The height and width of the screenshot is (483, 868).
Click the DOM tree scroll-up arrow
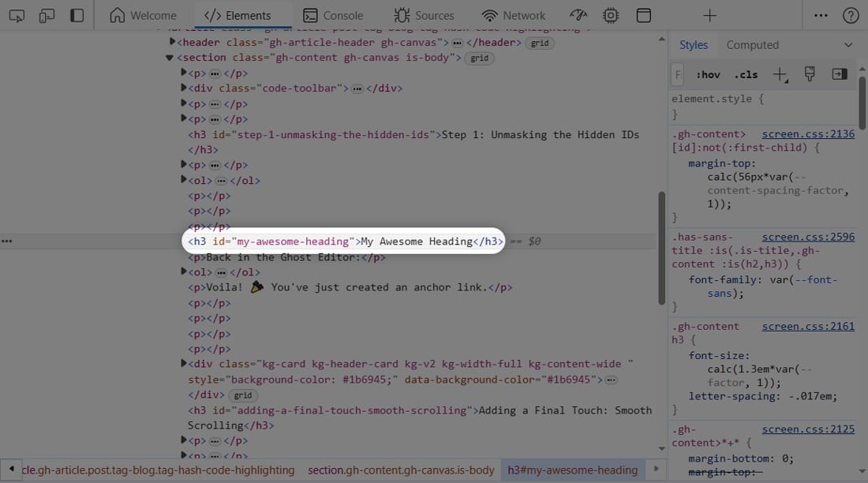pyautogui.click(x=661, y=39)
